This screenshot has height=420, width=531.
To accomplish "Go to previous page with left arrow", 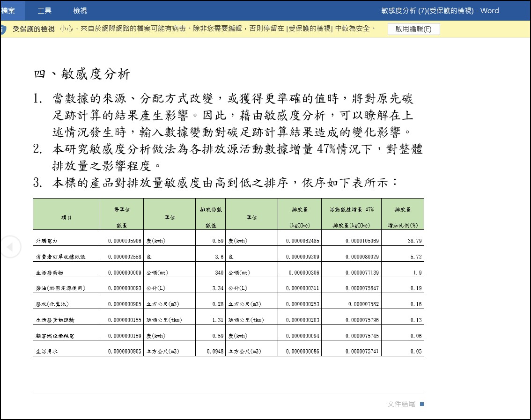I will pos(10,247).
